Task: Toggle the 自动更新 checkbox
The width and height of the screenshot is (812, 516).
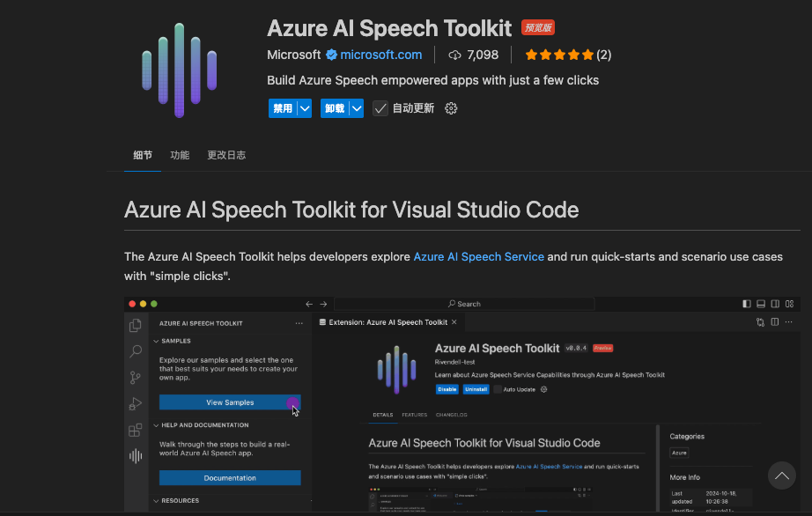Action: (380, 108)
